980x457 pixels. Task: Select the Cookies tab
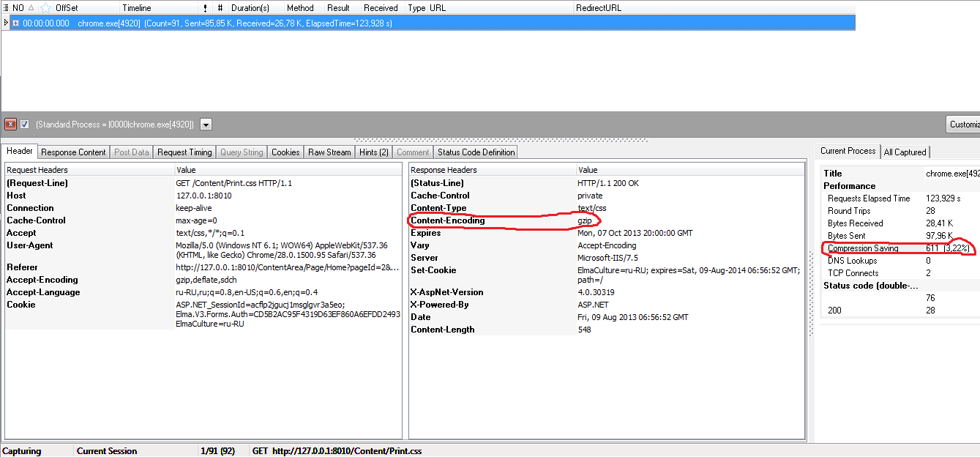click(285, 152)
